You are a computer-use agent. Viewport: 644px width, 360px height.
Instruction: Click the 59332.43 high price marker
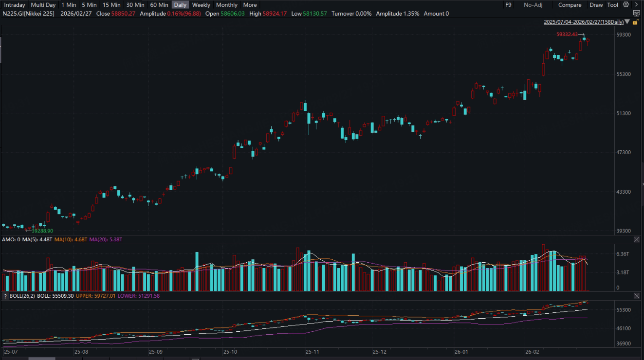(x=567, y=35)
